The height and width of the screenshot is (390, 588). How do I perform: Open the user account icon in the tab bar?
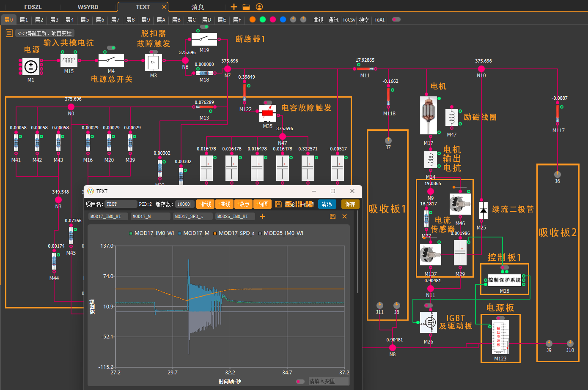[259, 7]
